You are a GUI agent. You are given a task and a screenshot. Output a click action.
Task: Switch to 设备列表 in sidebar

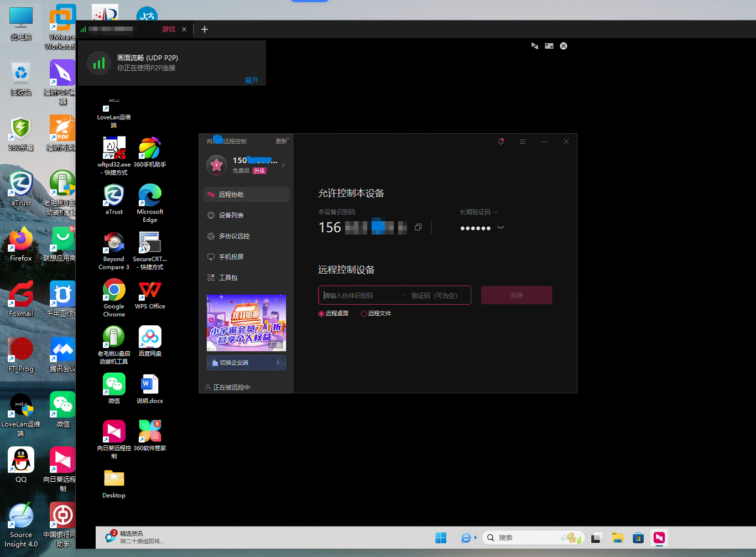(x=231, y=215)
